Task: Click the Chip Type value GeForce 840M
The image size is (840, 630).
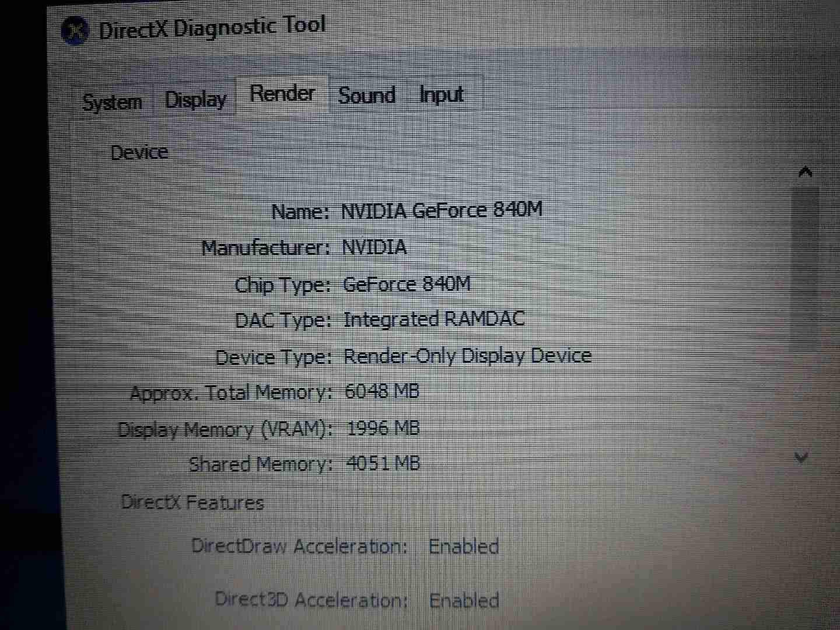Action: 406,284
